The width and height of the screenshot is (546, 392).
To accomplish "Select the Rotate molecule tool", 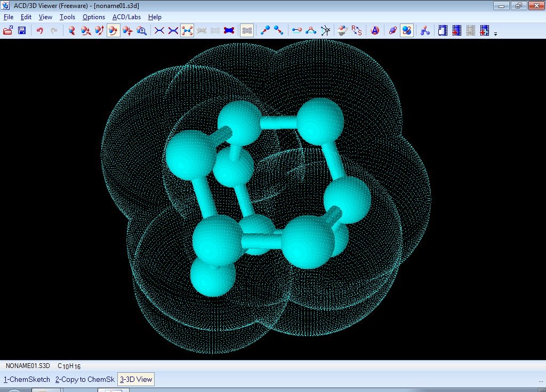I will pos(114,30).
